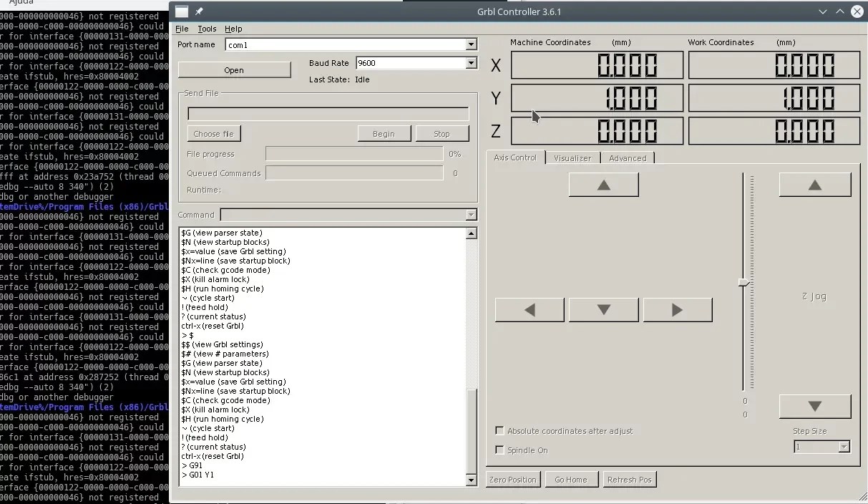Click the Machine Coordinates X display
Image resolution: width=868 pixels, height=504 pixels.
tap(597, 66)
